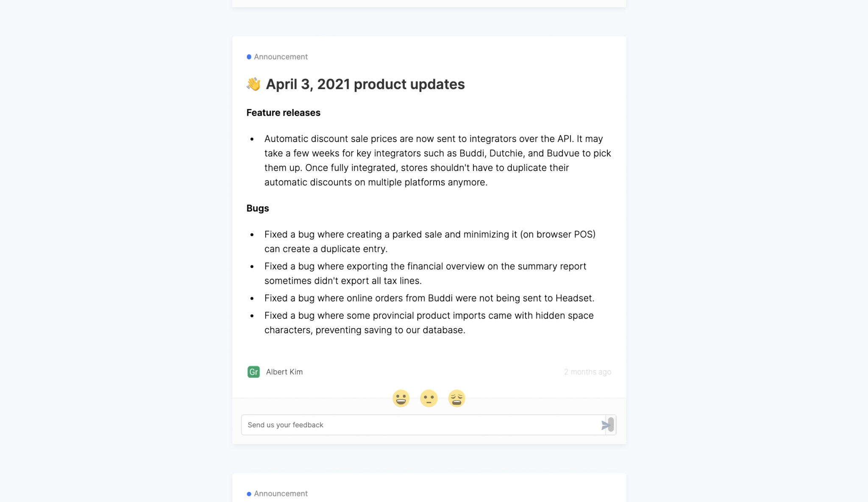Select the happy emoji reaction
This screenshot has height=502, width=868.
[402, 398]
